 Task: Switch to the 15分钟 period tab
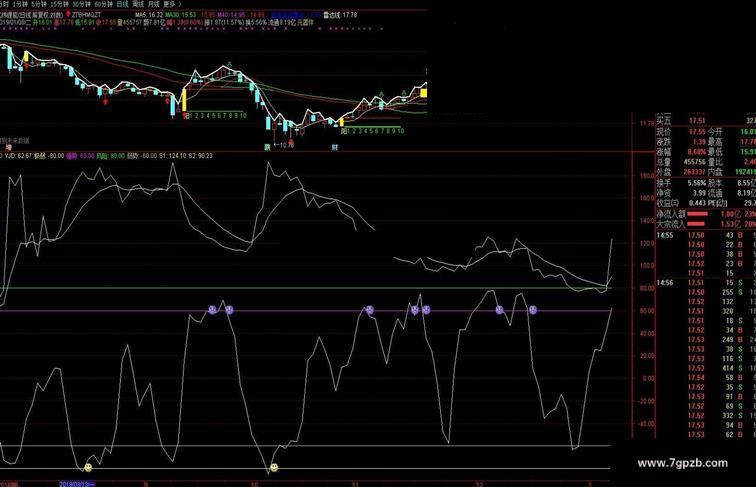coord(60,4)
